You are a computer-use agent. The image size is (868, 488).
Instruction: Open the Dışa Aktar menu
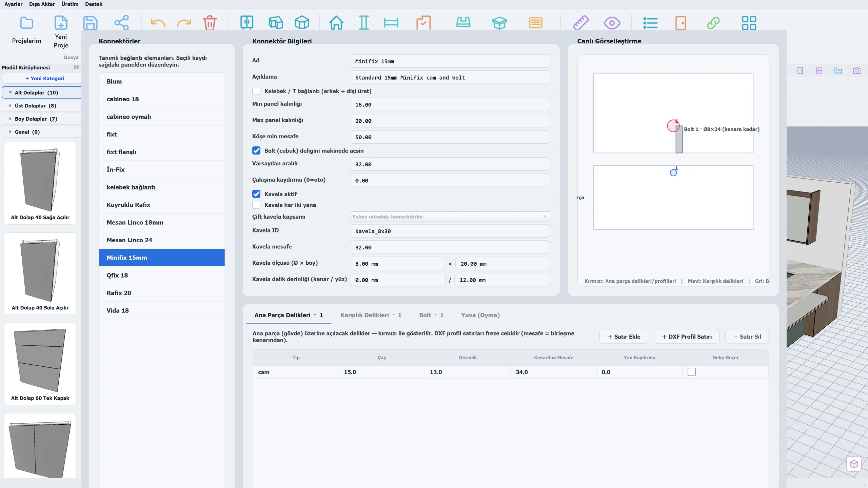pyautogui.click(x=42, y=4)
